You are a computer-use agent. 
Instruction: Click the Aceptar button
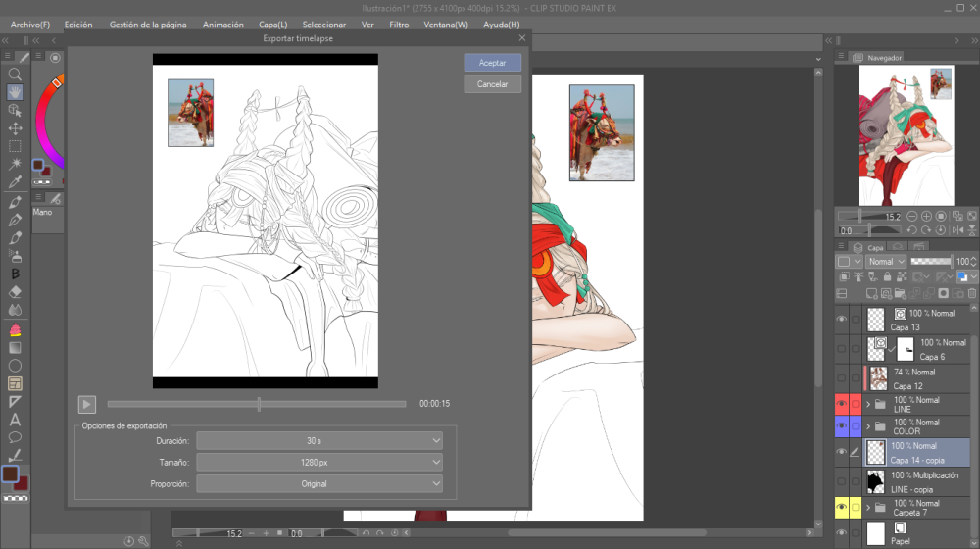click(493, 63)
